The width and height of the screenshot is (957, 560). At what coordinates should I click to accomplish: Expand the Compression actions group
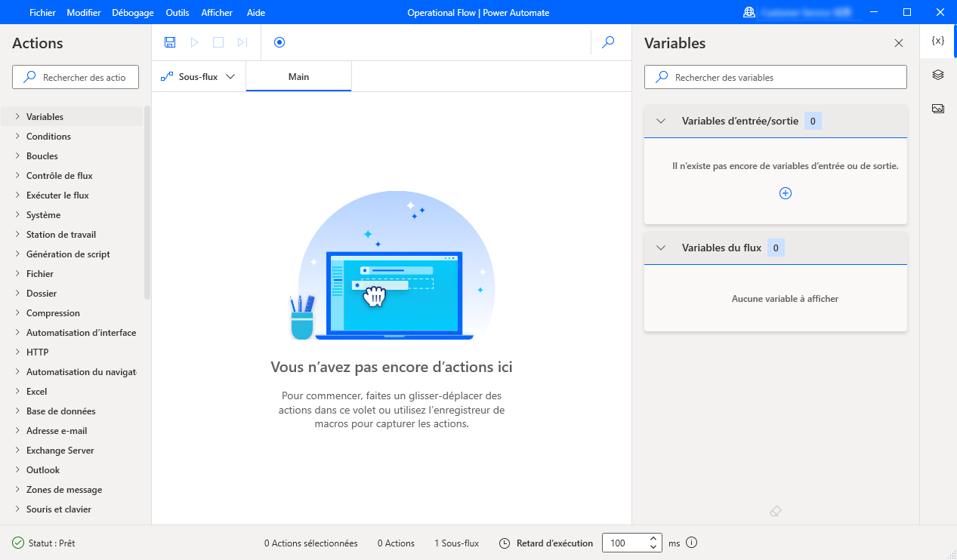[17, 313]
